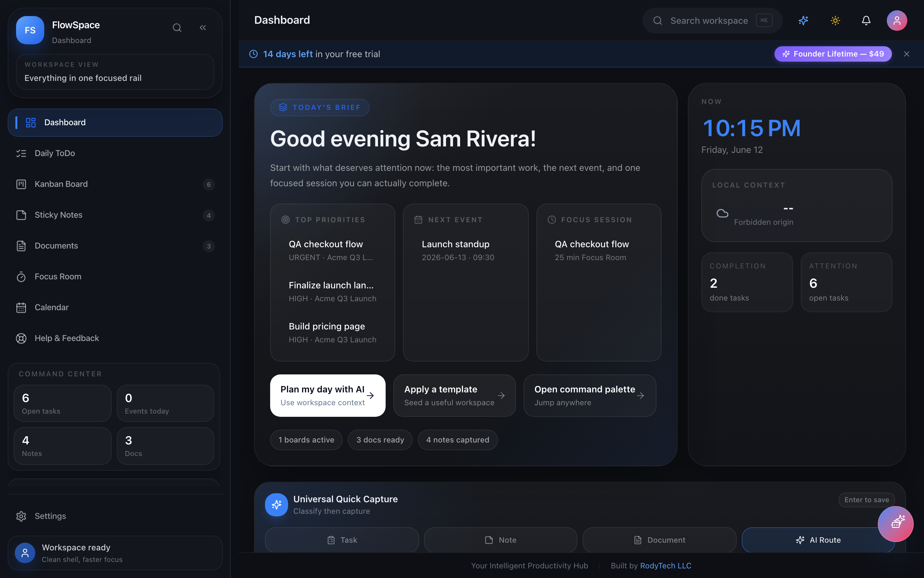Click the Documents file icon
The image size is (924, 578).
[x=21, y=246]
